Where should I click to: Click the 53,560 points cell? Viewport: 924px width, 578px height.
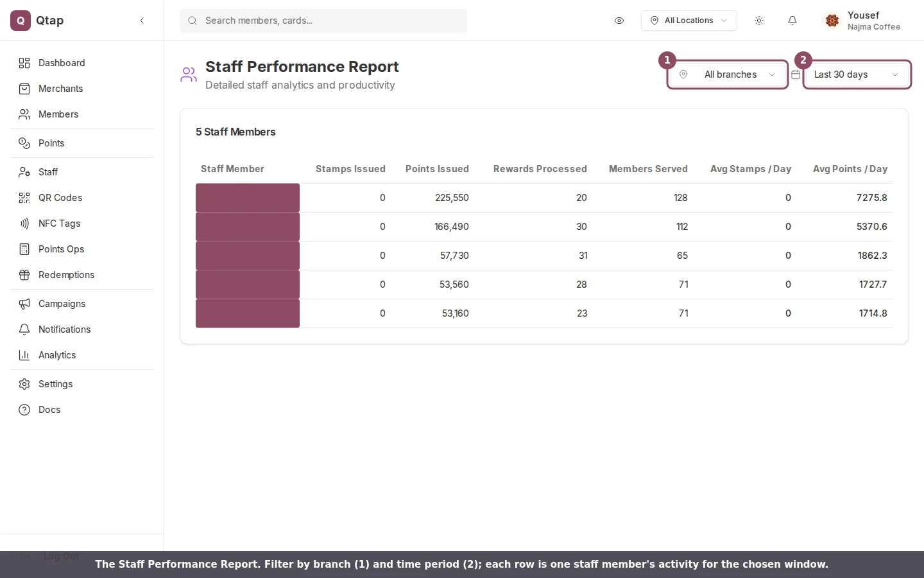point(454,285)
